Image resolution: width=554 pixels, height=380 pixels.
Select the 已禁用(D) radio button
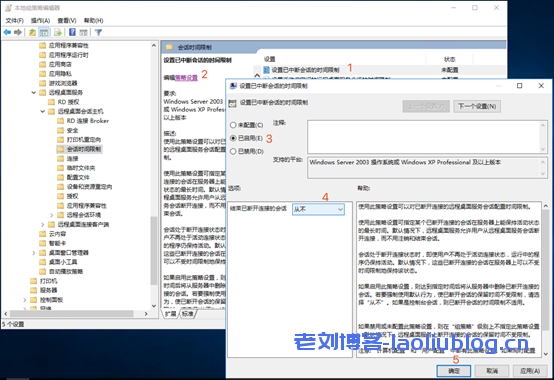pyautogui.click(x=233, y=152)
